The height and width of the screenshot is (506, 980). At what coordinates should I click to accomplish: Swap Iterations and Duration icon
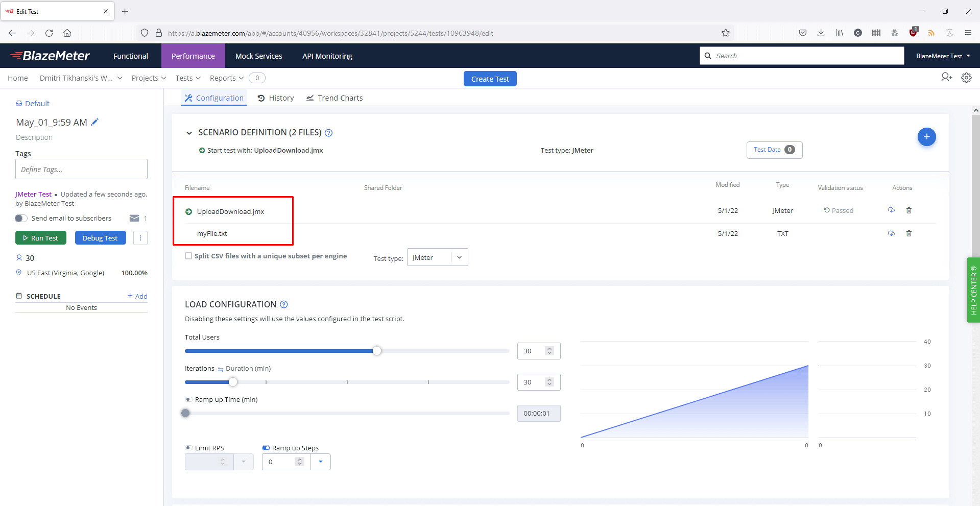point(221,369)
